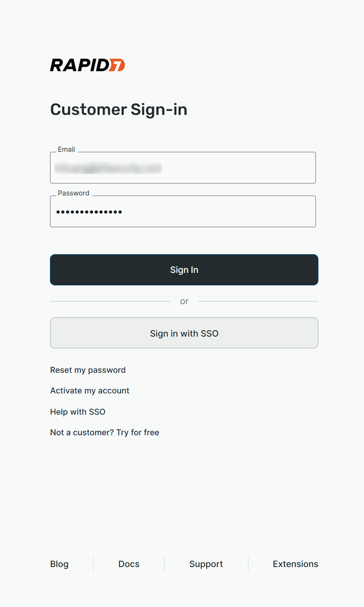
Task: Focus the Email input field
Action: pos(237,168)
